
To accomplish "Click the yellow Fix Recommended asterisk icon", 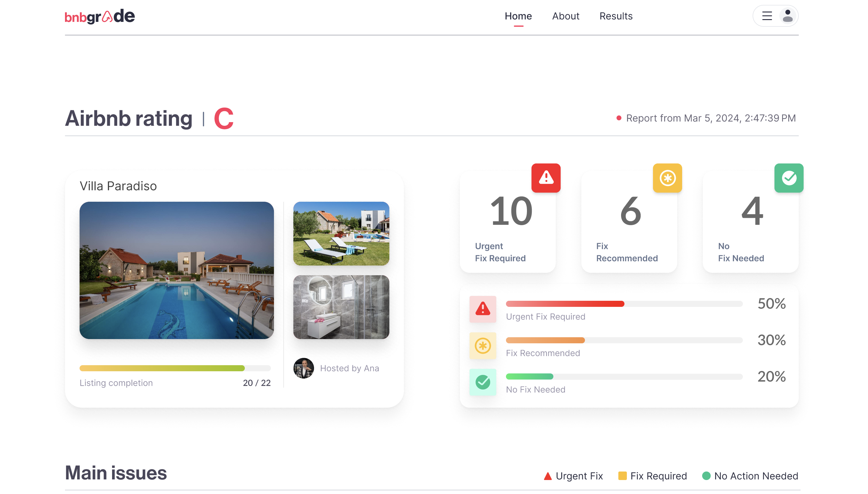I will click(667, 178).
